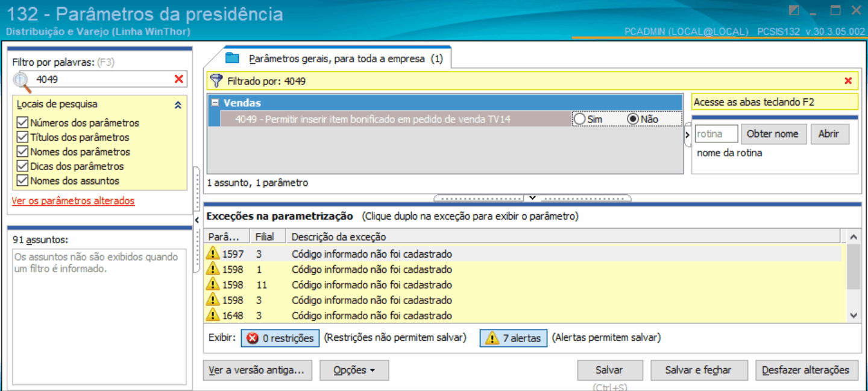Click 'Obter nome' button
868x391 pixels.
click(x=773, y=134)
